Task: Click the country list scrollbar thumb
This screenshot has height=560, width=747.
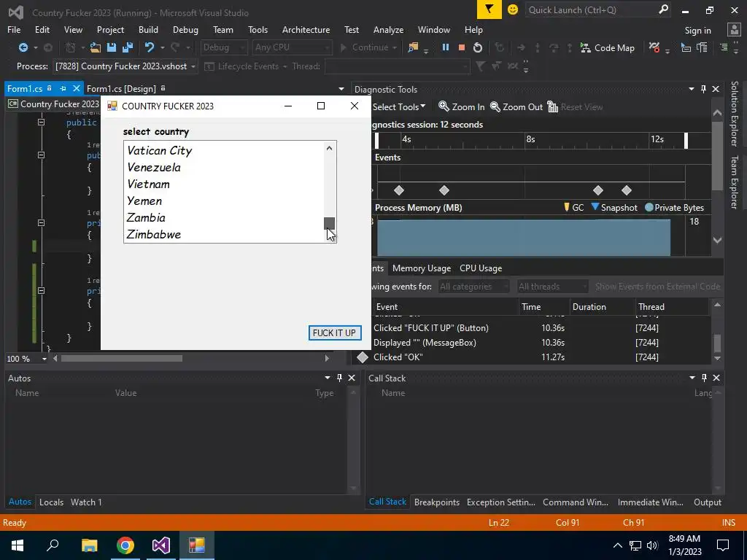Action: [329, 223]
